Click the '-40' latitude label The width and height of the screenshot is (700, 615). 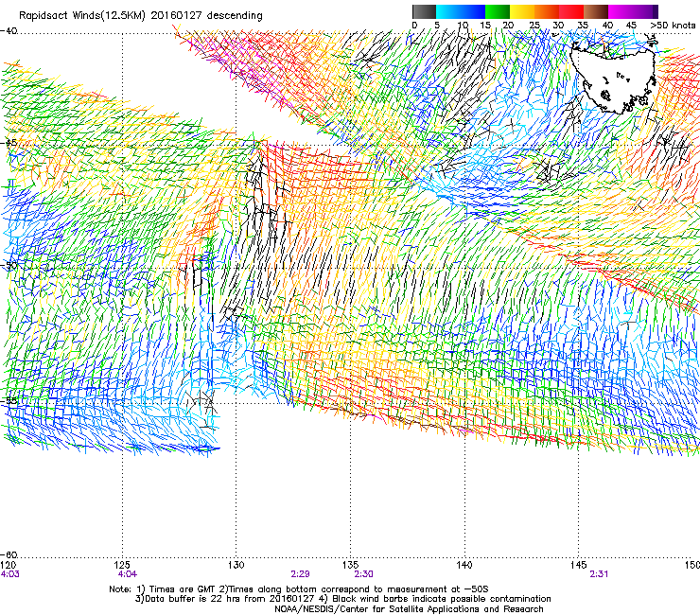[9, 31]
